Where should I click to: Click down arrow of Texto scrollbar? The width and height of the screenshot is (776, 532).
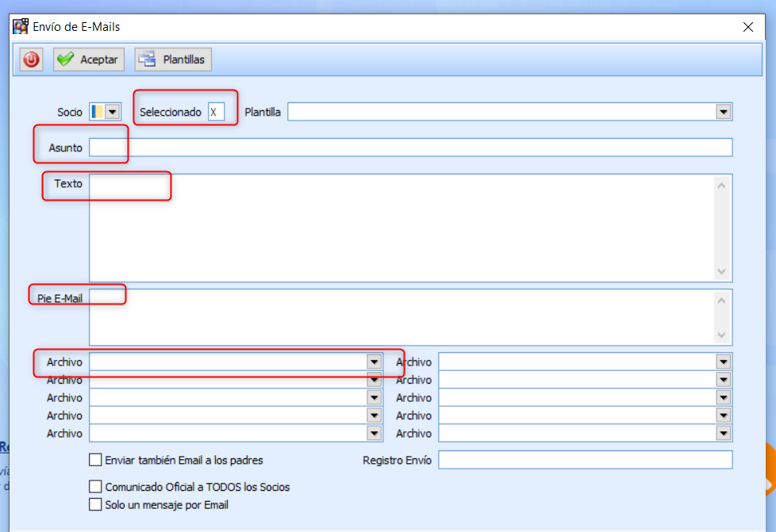pyautogui.click(x=721, y=271)
